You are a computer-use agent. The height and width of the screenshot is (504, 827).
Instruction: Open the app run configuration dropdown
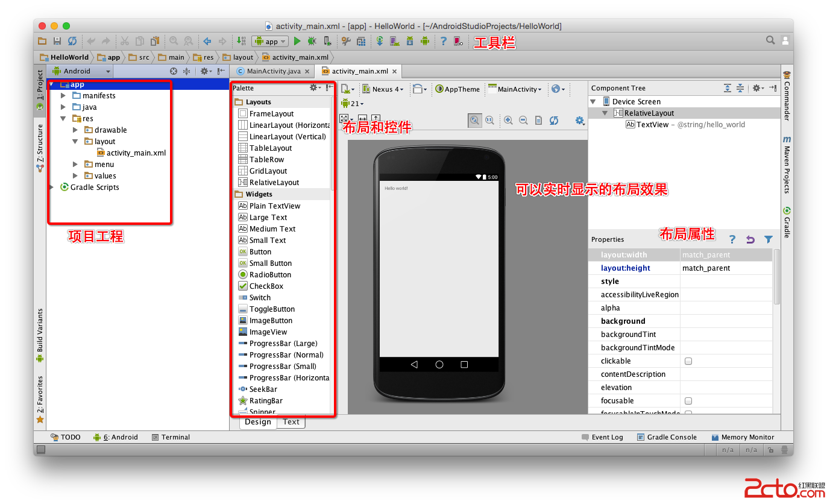pos(270,41)
